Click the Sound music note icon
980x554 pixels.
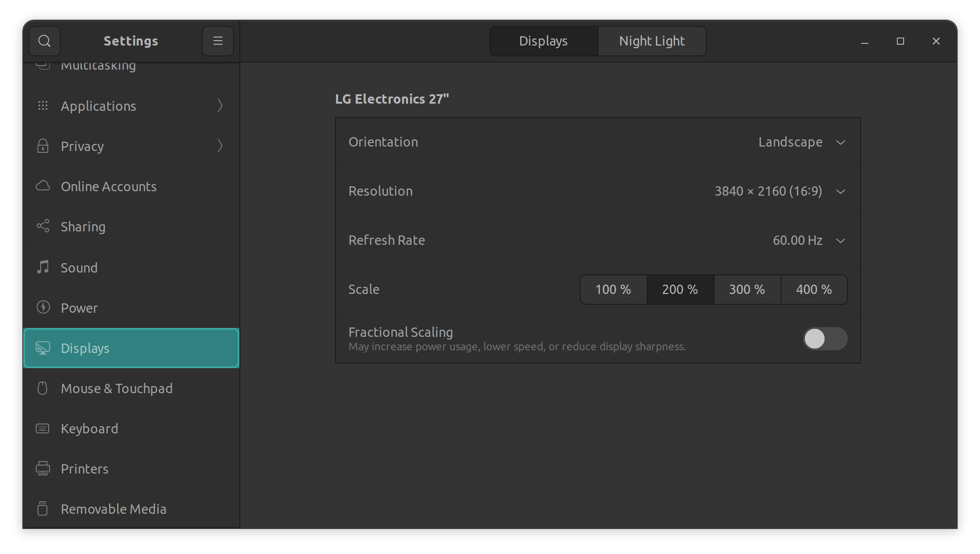tap(43, 267)
